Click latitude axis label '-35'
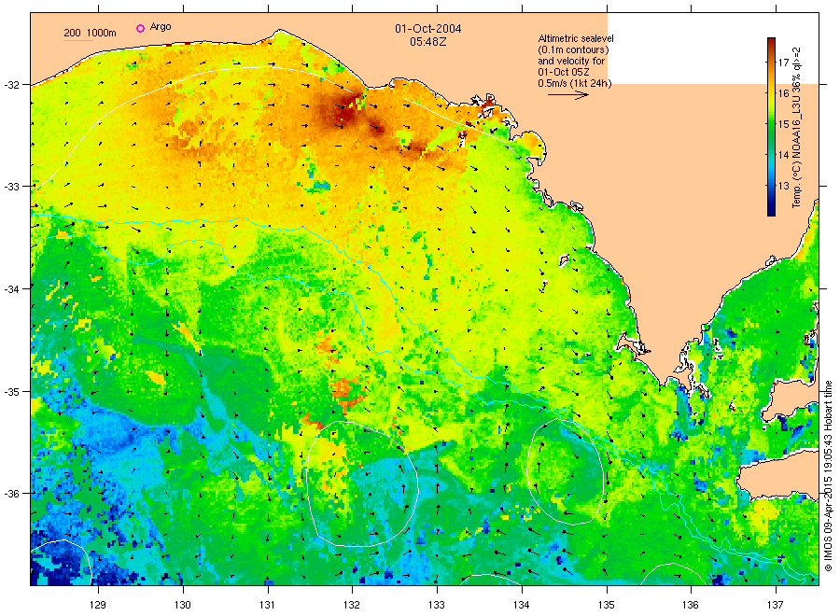Screen dimensions: 840x616 [x=12, y=392]
